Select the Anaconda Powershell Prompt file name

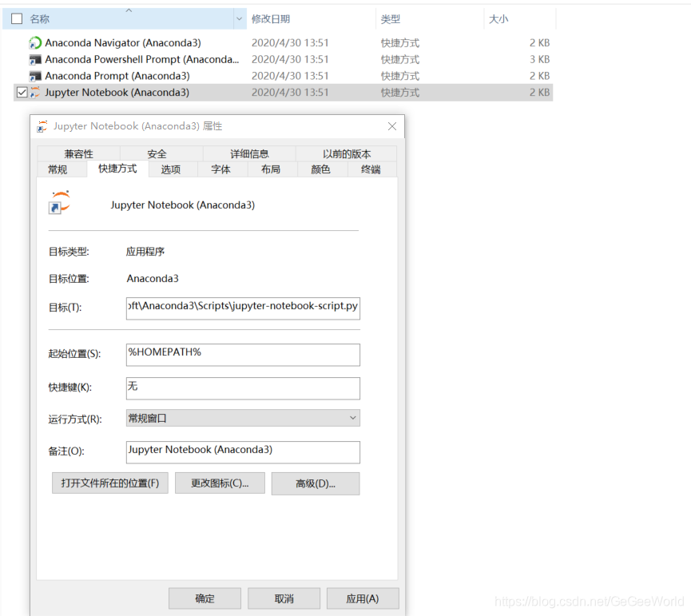[142, 59]
